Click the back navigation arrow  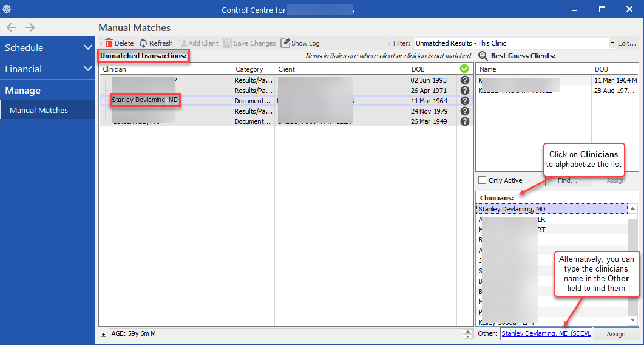pos(12,27)
